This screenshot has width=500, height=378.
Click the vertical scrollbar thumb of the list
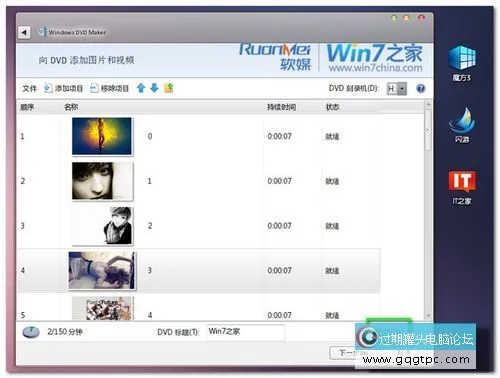point(428,130)
